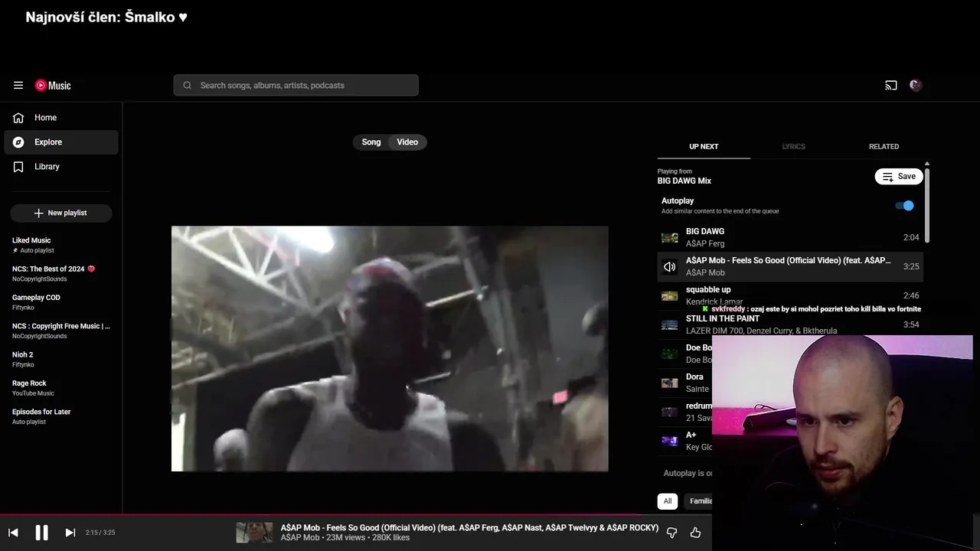Skip to next track
980x551 pixels.
(x=70, y=533)
